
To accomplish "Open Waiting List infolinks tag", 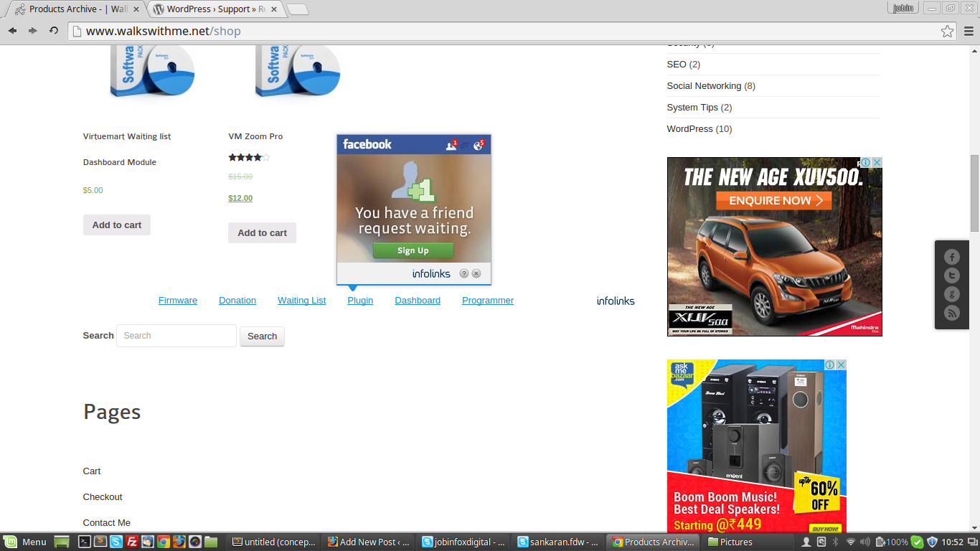I will point(301,301).
